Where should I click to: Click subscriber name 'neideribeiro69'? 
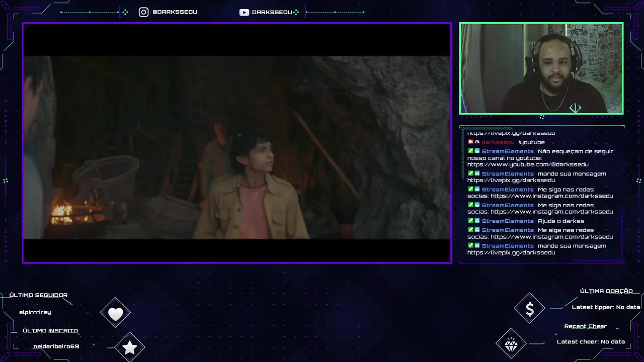coord(56,346)
